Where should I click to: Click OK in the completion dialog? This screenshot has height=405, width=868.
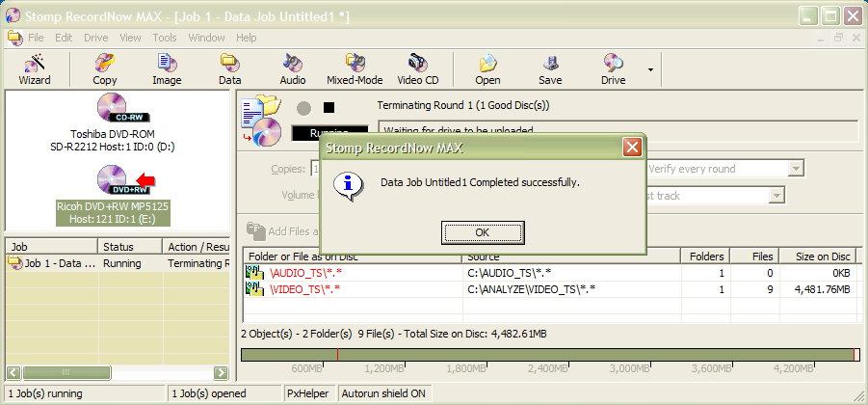point(482,232)
